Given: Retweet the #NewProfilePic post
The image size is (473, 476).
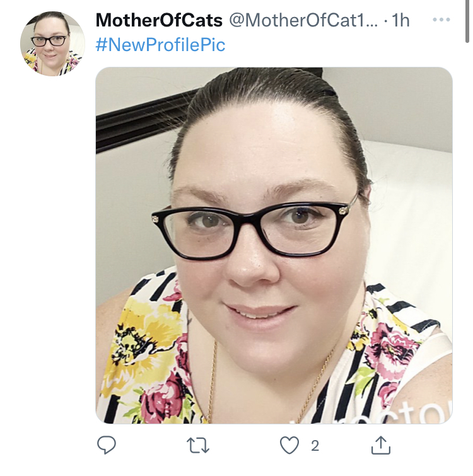Looking at the screenshot, I should tap(198, 445).
